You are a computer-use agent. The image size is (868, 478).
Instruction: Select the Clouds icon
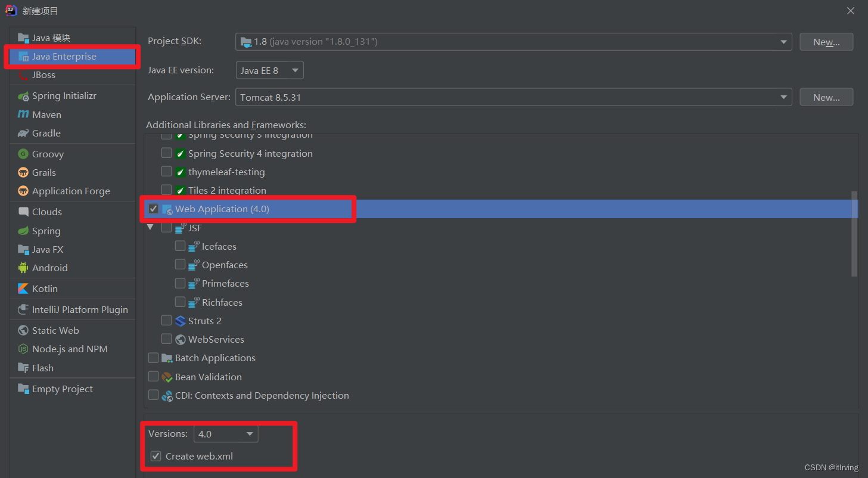click(x=23, y=212)
